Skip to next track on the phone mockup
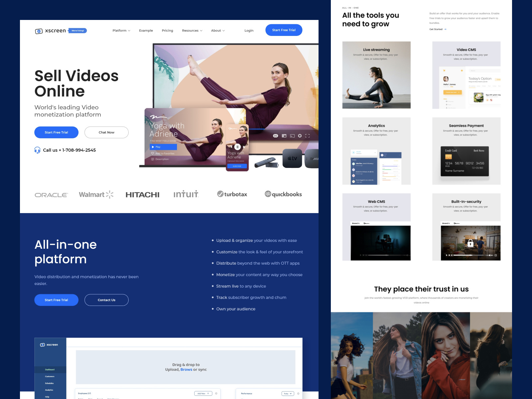Viewport: 532px width, 399px height. (243, 147)
